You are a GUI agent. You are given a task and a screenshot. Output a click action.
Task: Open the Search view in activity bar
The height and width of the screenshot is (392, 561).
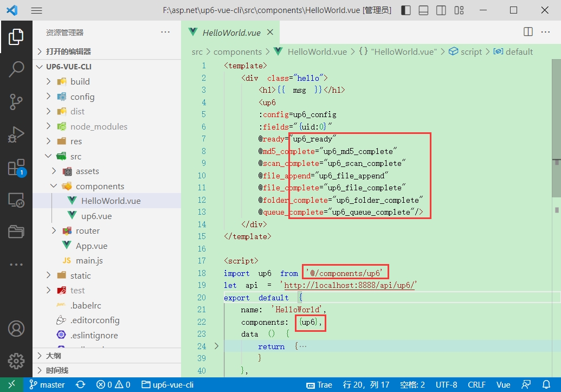[16, 69]
